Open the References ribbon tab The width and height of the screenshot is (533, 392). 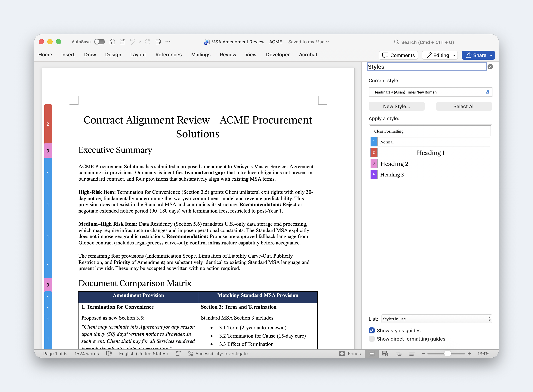click(168, 55)
